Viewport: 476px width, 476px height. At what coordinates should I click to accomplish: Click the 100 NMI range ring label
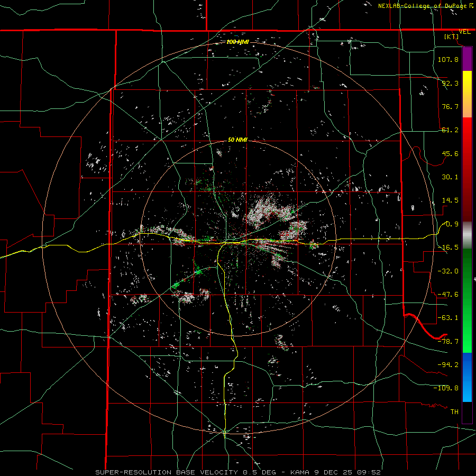(237, 42)
